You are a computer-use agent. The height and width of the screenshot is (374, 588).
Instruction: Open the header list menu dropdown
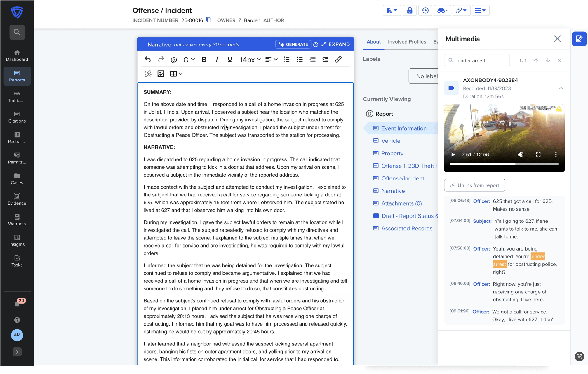tap(480, 11)
